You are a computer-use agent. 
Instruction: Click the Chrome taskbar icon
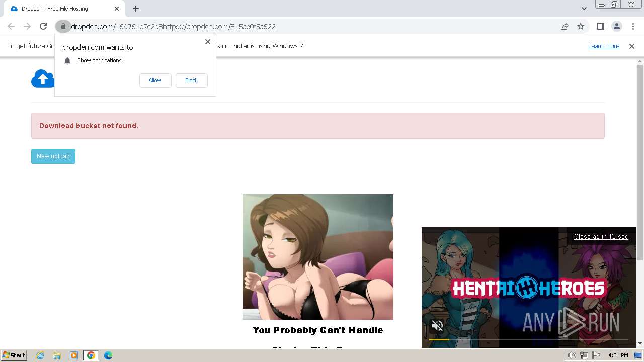91,355
